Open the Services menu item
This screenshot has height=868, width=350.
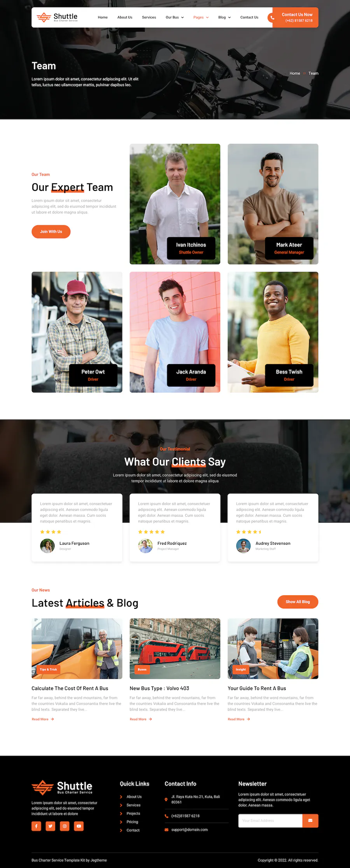(149, 17)
